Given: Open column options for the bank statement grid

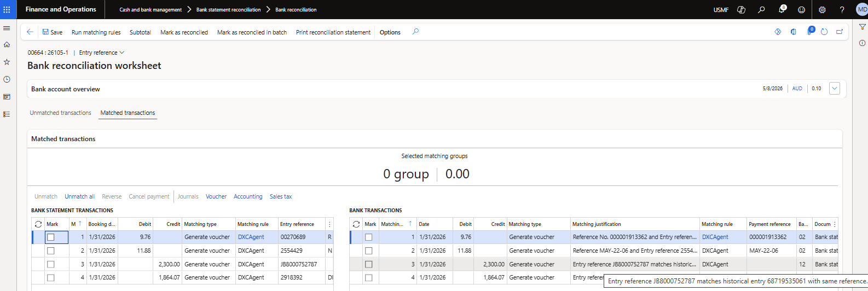Looking at the screenshot, I should [329, 224].
